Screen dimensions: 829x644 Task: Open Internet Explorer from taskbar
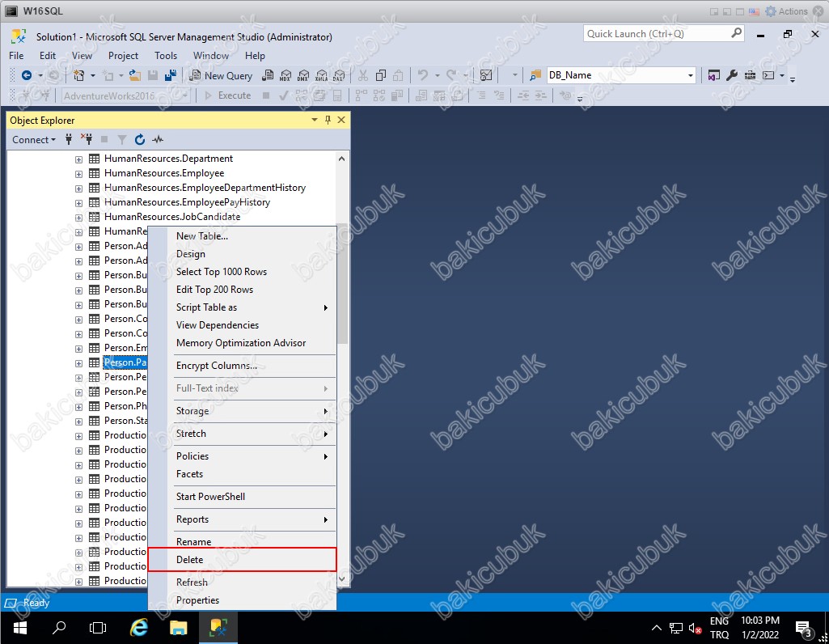(x=139, y=628)
